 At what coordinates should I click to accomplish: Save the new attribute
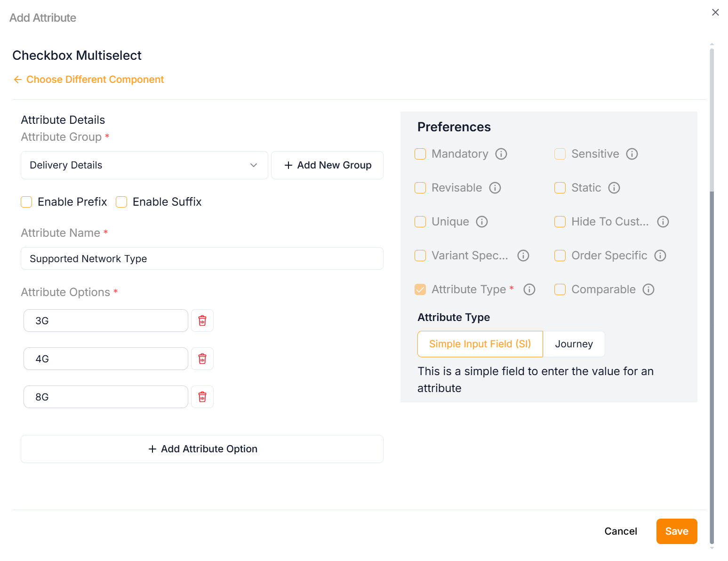tap(676, 531)
